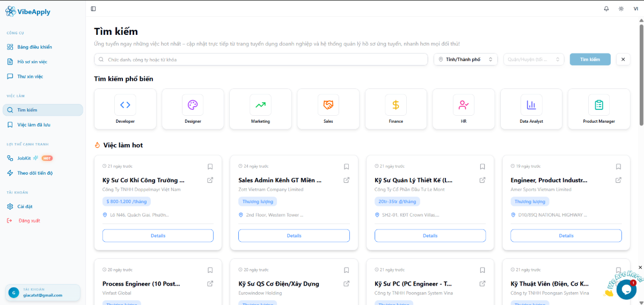Viewport: 644px width, 305px height.
Task: Close the We Are Here chat popup
Action: click(640, 267)
